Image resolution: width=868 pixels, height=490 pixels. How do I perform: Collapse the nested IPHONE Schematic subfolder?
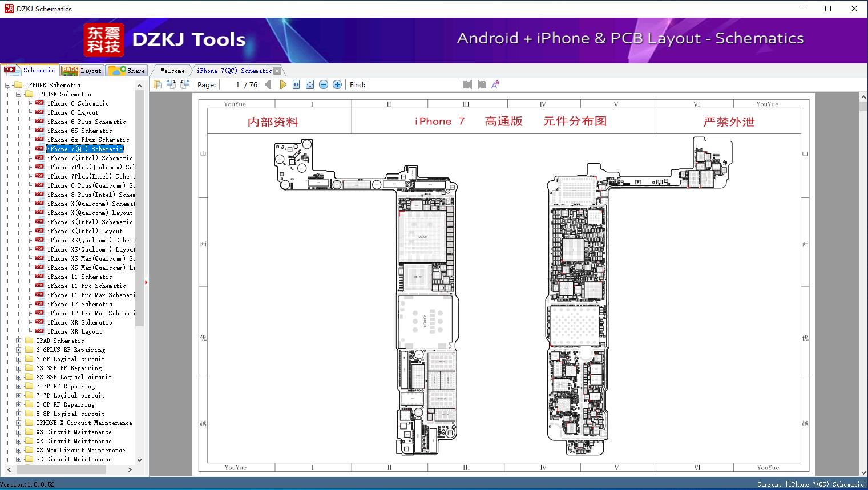tap(19, 94)
